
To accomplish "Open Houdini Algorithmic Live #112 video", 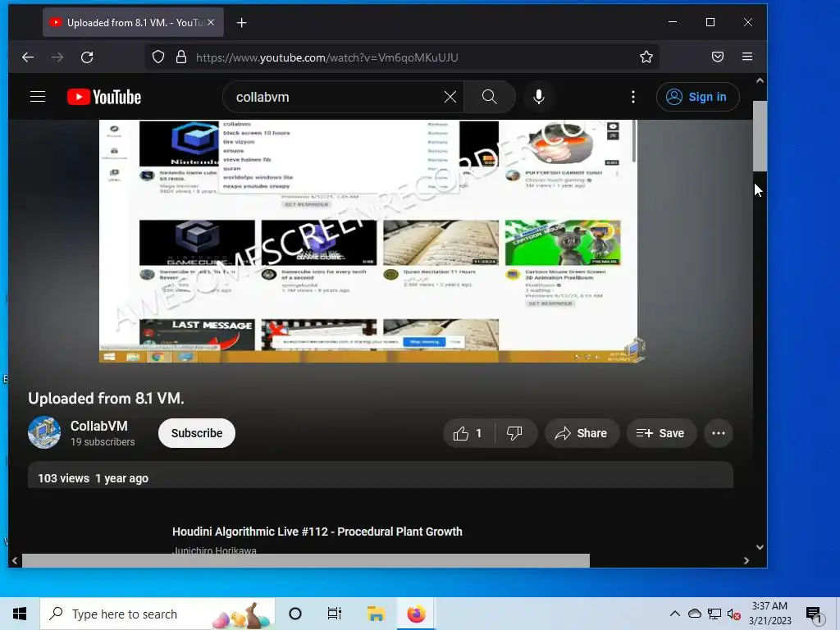I will point(317,532).
